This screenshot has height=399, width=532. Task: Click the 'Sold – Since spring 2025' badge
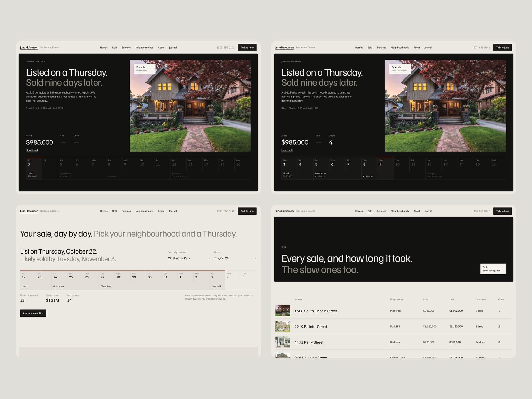point(493,269)
